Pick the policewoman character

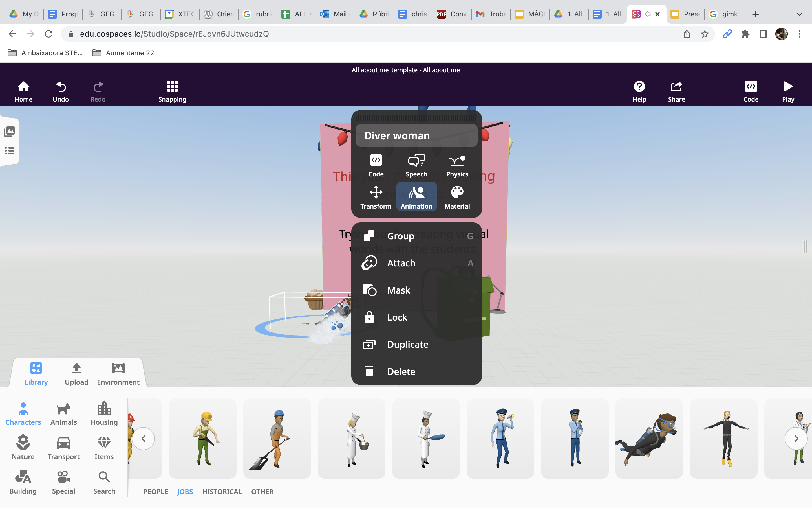500,438
